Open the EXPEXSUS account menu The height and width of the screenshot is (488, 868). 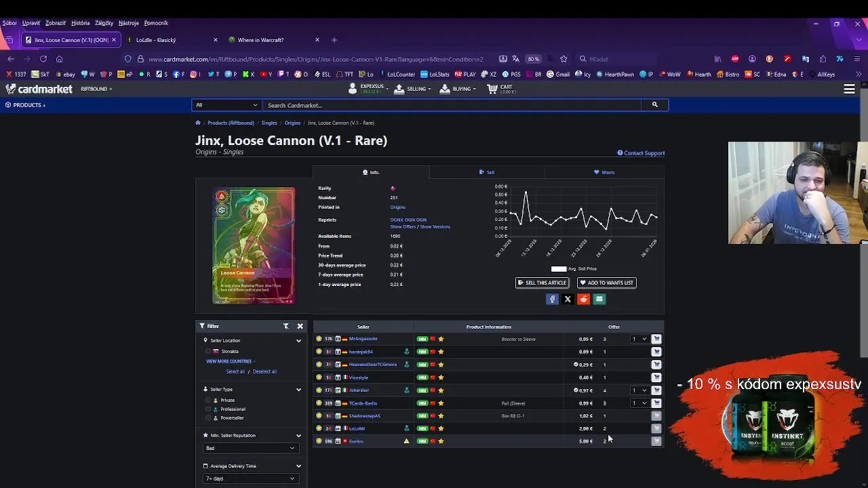368,89
